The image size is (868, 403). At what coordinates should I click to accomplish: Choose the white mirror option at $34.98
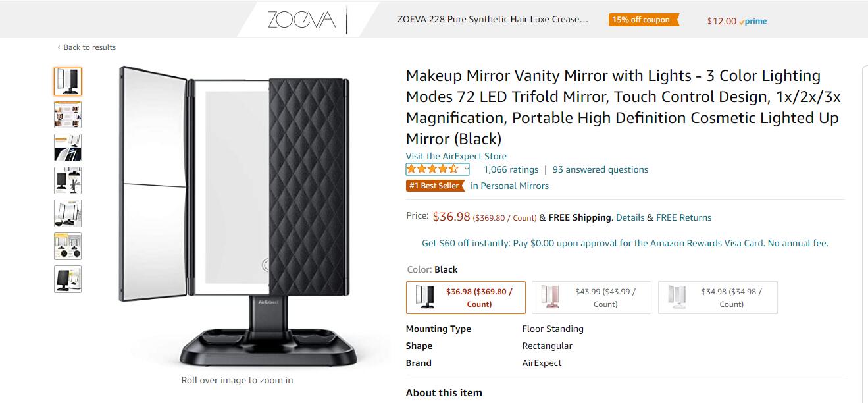point(718,298)
